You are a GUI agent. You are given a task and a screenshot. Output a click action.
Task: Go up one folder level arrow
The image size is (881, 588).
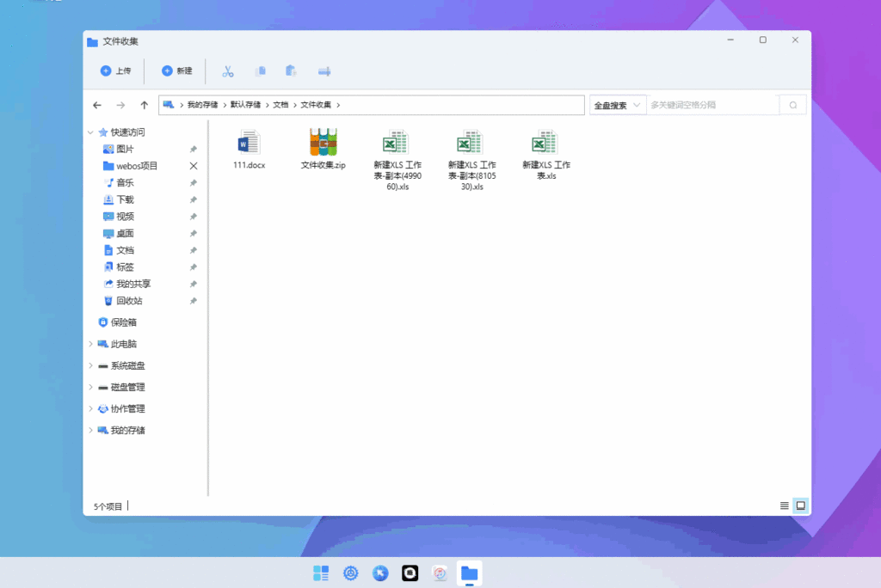[x=145, y=105]
